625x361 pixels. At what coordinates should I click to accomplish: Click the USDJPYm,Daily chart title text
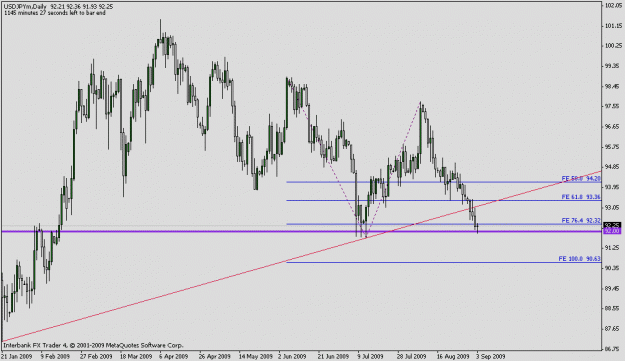(x=25, y=7)
